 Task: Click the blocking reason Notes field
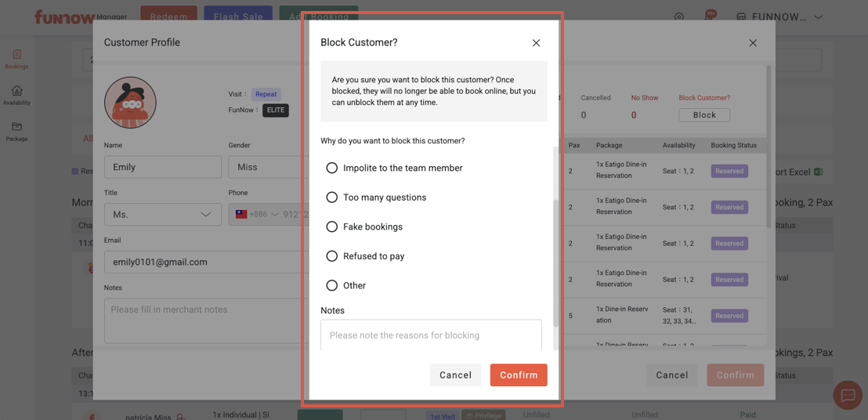click(431, 335)
